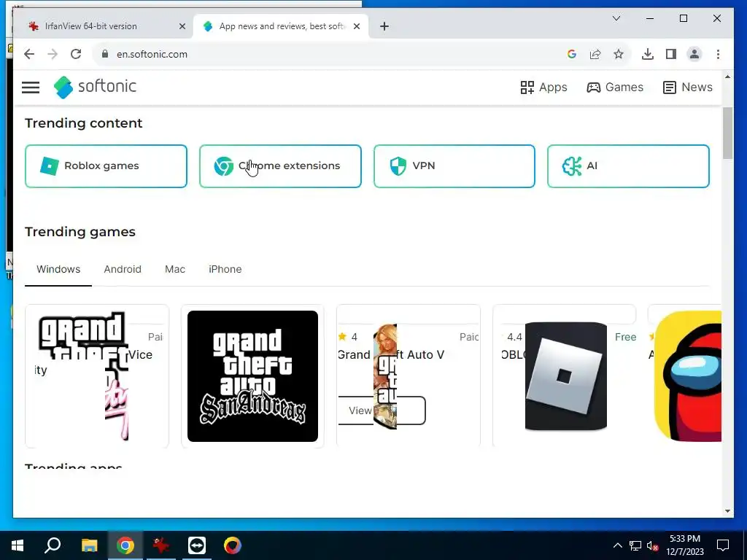
Task: Open Grand Theft Auto V card
Action: click(x=409, y=376)
